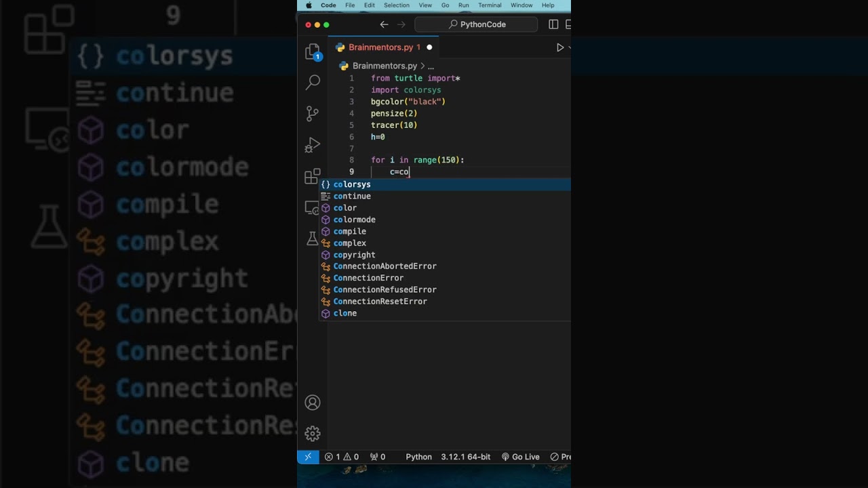Viewport: 868px width, 488px height.
Task: Click the 3.12.1 64-bit interpreter selector
Action: [465, 457]
